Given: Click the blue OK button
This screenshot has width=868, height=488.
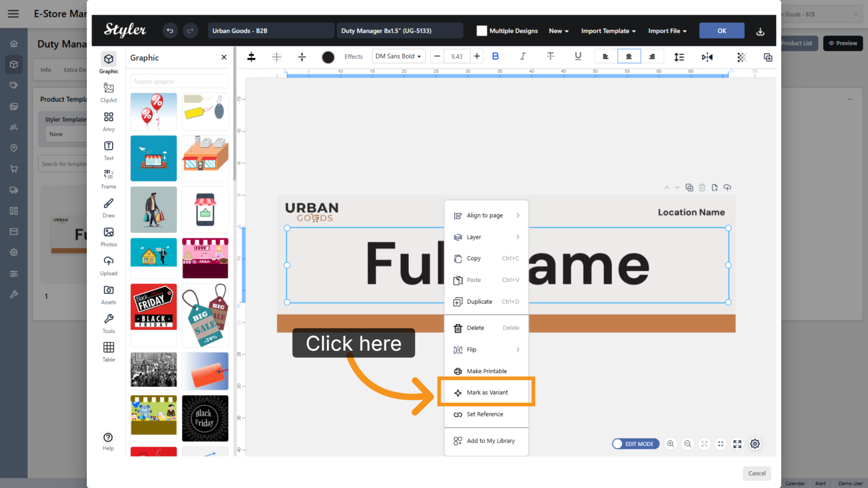Looking at the screenshot, I should pyautogui.click(x=722, y=31).
